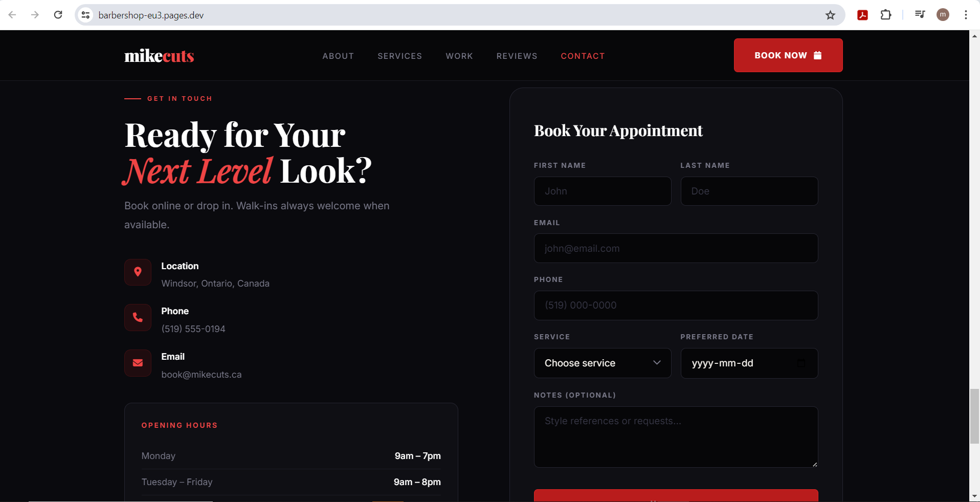This screenshot has height=502, width=980.
Task: Click the browser address bar URL
Action: (151, 15)
